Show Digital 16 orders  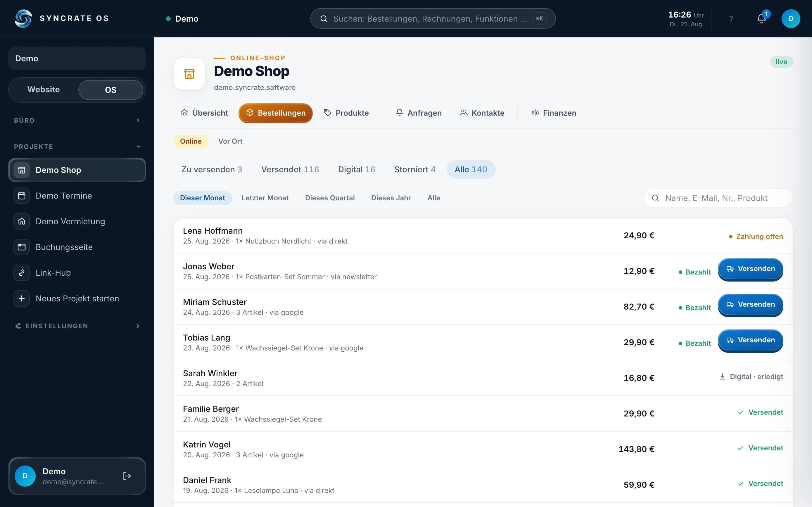coord(356,169)
